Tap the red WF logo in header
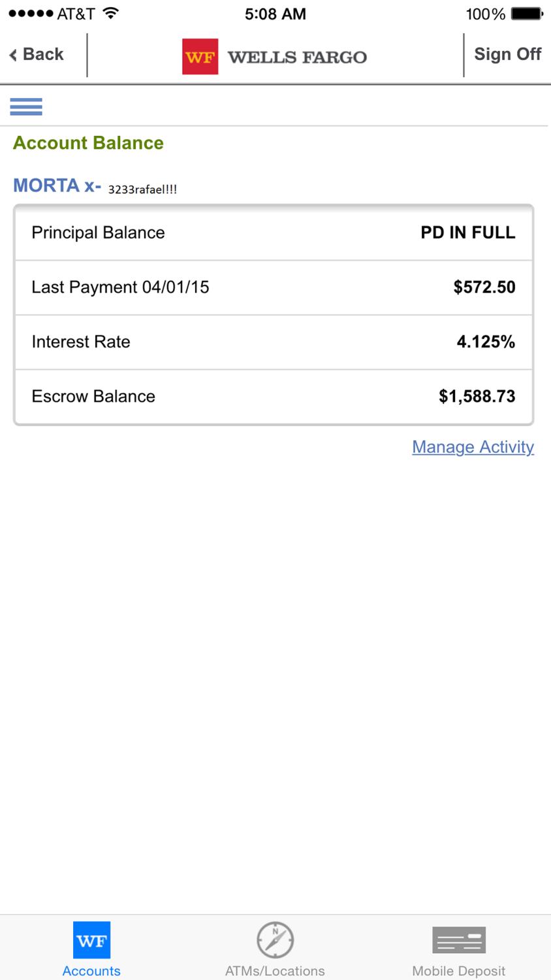 pos(200,57)
